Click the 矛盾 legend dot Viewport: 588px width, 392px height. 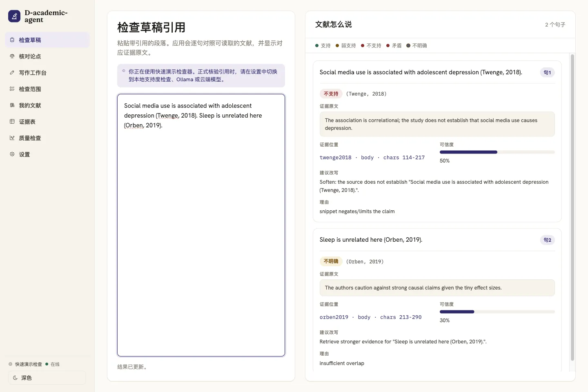(x=388, y=46)
